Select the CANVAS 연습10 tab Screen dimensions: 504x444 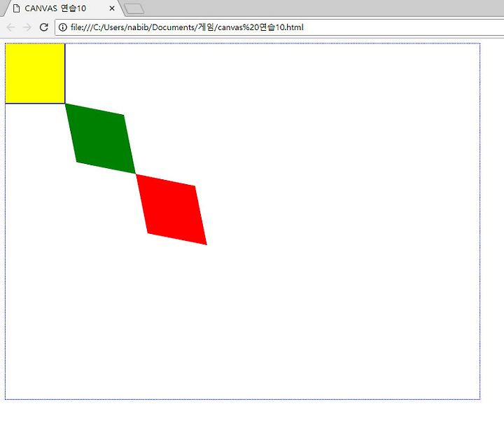(x=63, y=8)
